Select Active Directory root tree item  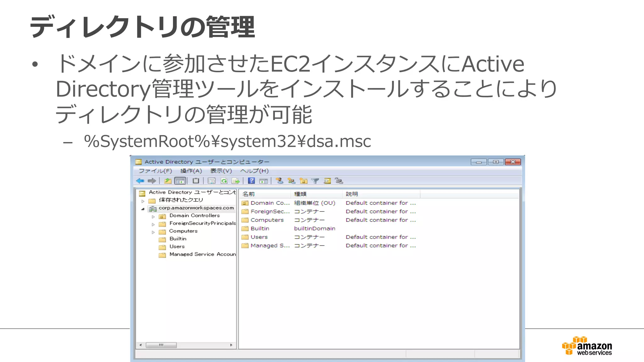click(x=192, y=192)
